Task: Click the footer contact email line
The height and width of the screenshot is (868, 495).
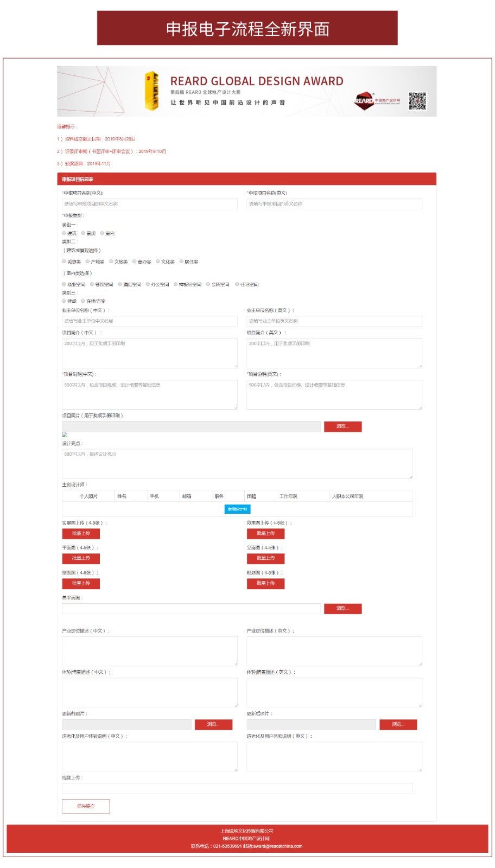Action: pos(247,846)
